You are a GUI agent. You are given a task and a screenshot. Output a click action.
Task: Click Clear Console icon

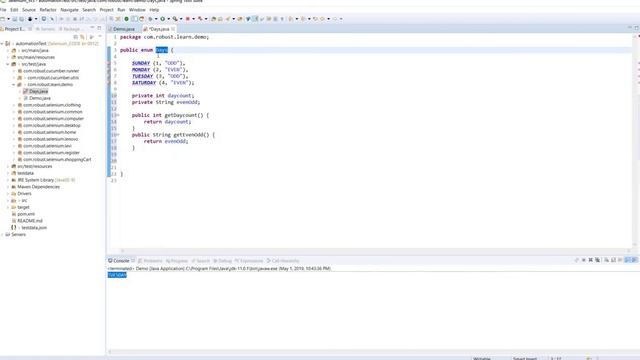tap(607, 260)
